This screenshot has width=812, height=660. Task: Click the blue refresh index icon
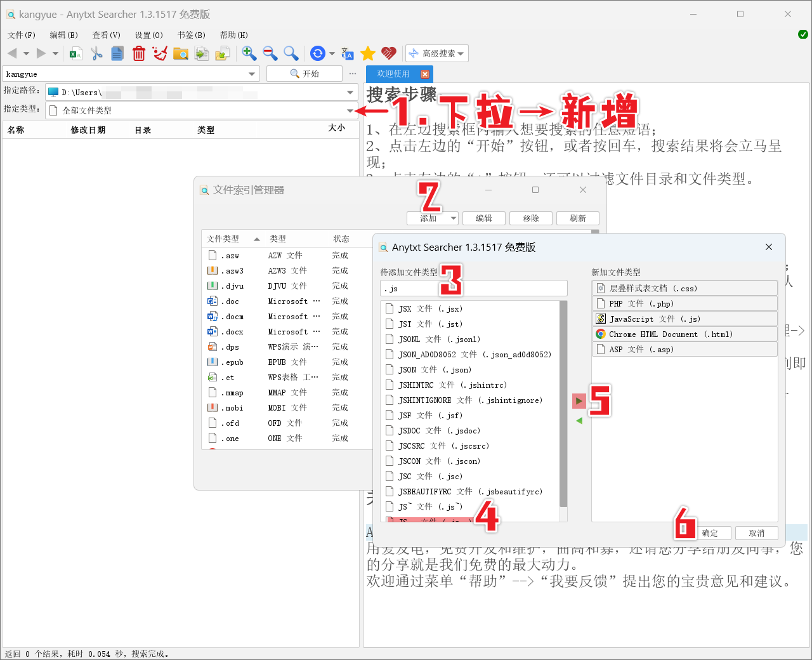coord(318,53)
